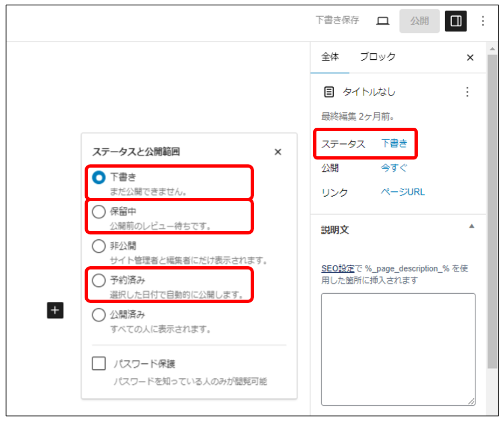Enable the パスワード保護 checkbox
Viewport: 504px width, 422px height.
point(99,364)
